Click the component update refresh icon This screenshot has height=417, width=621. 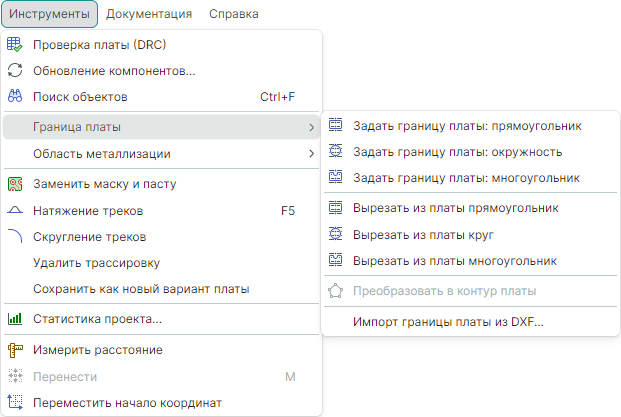tap(15, 71)
